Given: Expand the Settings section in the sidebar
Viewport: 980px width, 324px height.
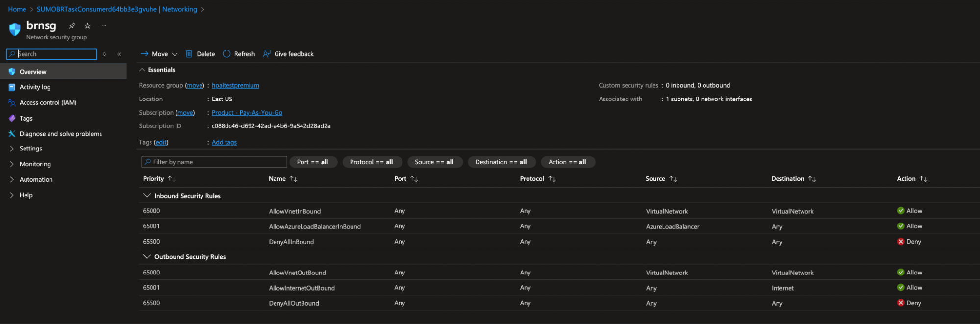Looking at the screenshot, I should pyautogui.click(x=12, y=149).
